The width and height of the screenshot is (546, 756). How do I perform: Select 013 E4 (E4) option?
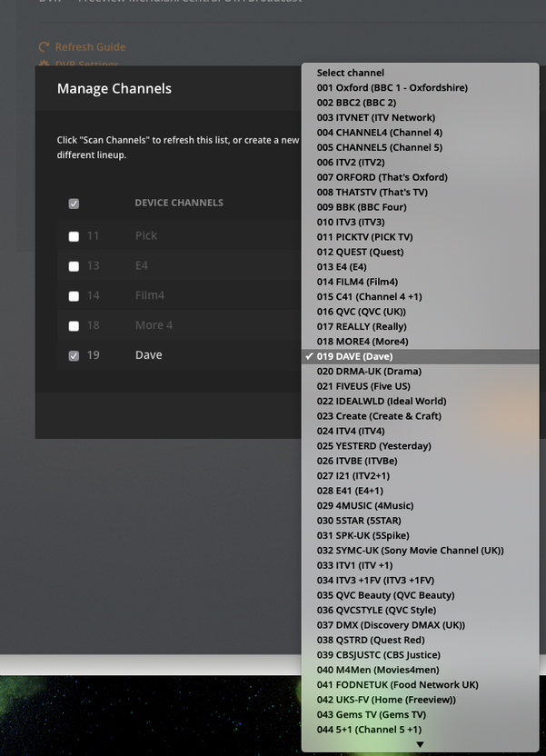tap(421, 267)
